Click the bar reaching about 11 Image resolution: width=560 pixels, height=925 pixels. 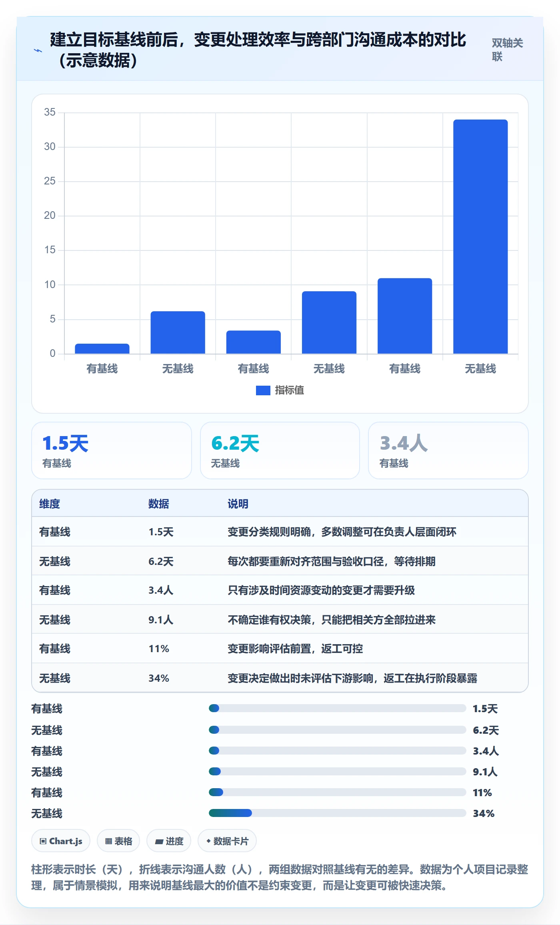[x=405, y=316]
